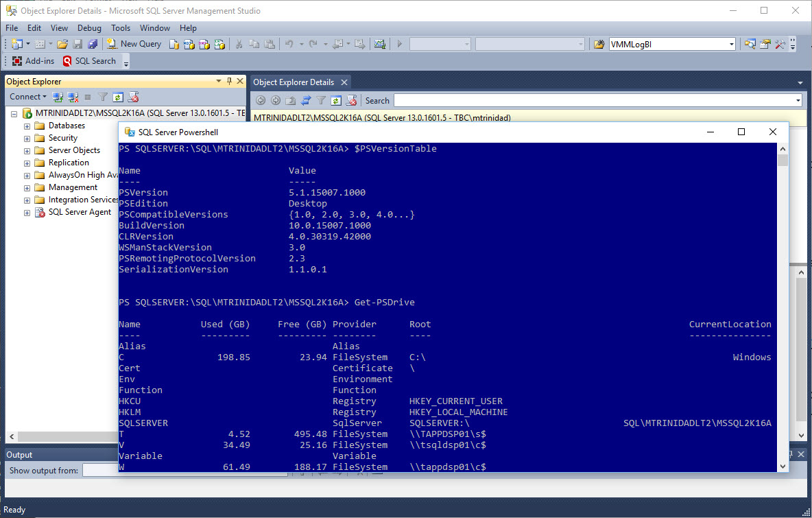Image resolution: width=812 pixels, height=518 pixels.
Task: Click the PowerShell window vertical scrollbar
Action: point(783,307)
